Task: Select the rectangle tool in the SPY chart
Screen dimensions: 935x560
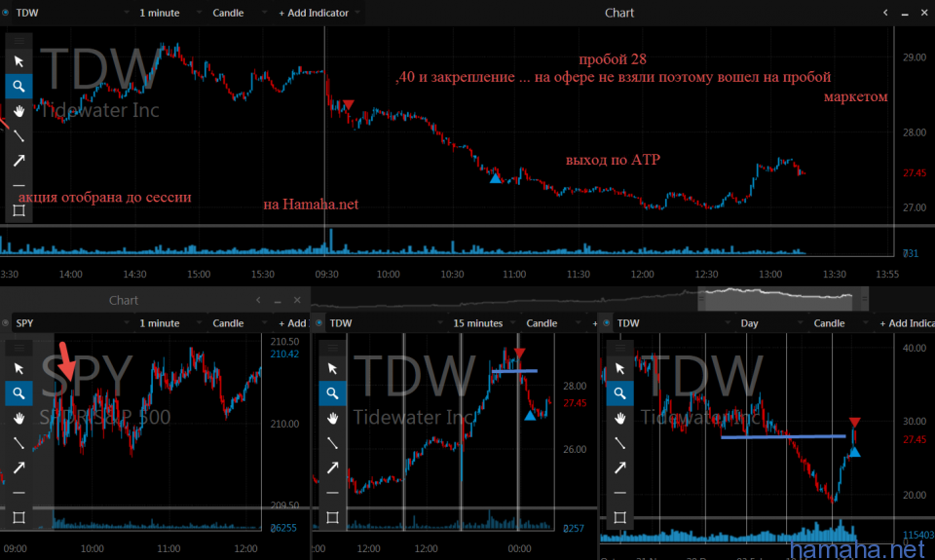Action: pyautogui.click(x=19, y=518)
